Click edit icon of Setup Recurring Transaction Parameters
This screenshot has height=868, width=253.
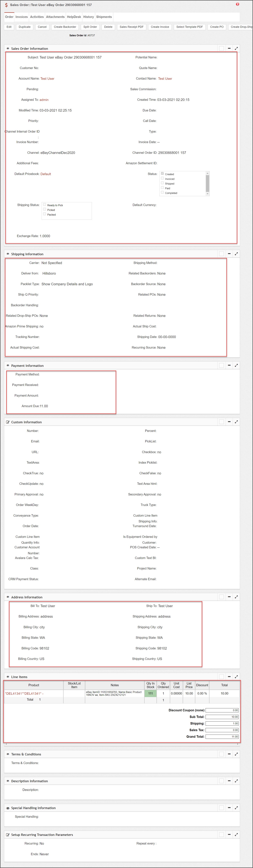8,835
